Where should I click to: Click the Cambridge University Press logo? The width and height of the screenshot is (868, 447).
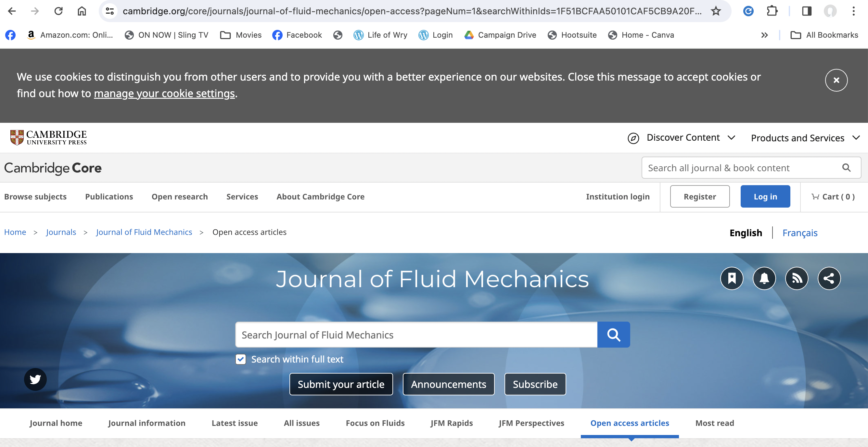[x=48, y=137]
